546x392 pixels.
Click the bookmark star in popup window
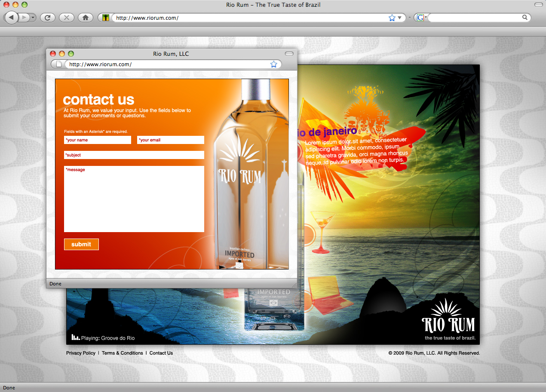pyautogui.click(x=273, y=64)
